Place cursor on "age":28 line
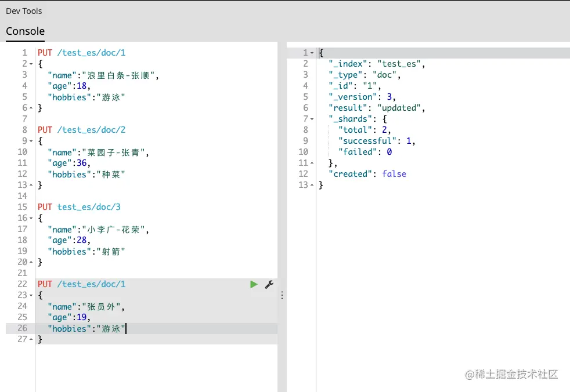Screen dimensions: 570x392 click(68, 240)
